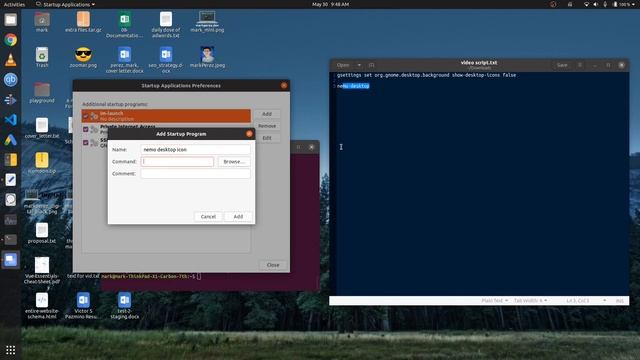Focus the Command input field
The height and width of the screenshot is (360, 640).
(177, 162)
